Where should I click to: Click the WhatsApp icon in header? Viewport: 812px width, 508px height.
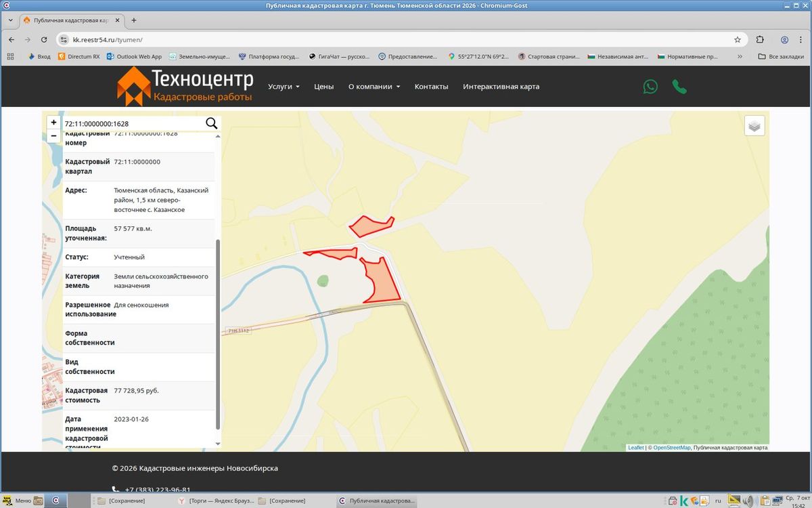click(x=650, y=87)
